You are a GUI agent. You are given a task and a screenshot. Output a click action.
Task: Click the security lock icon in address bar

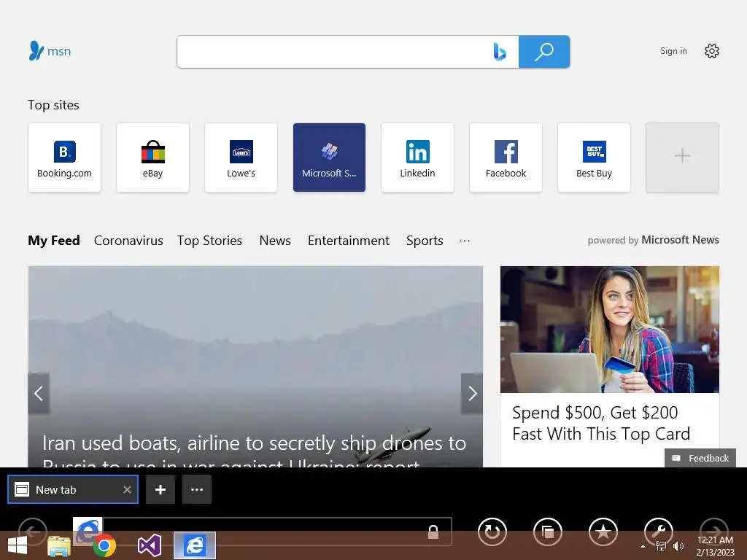pyautogui.click(x=433, y=532)
